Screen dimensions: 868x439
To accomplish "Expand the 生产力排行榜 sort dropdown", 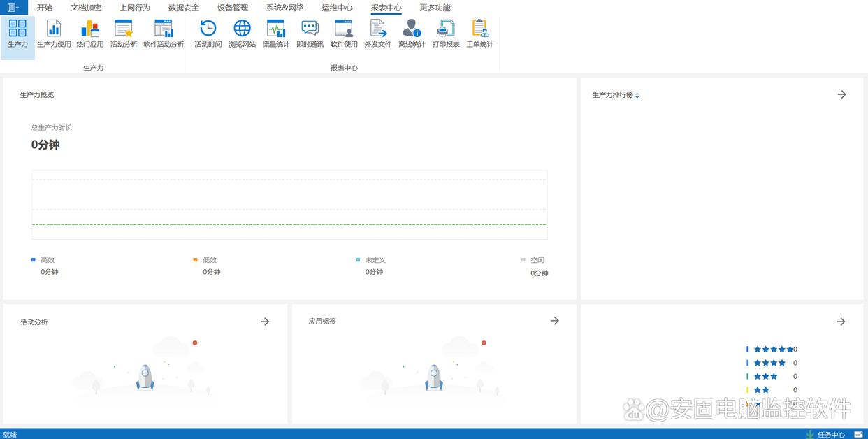I will 637,96.
